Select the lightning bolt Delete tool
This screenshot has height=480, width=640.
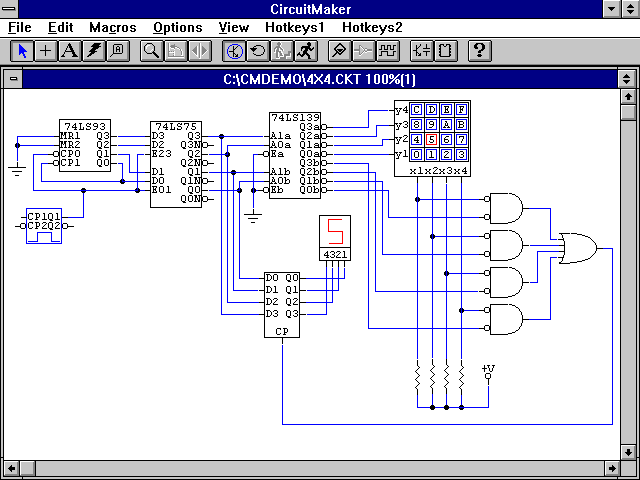pyautogui.click(x=93, y=49)
